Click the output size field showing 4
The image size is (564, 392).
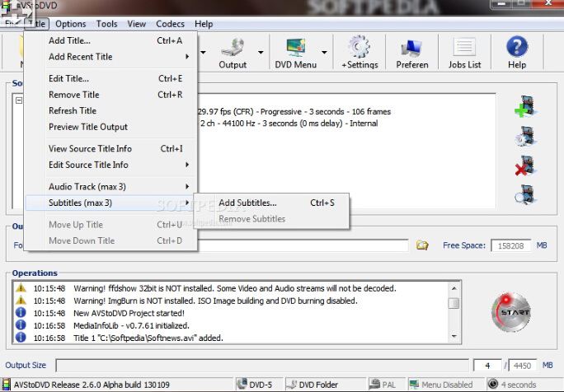pyautogui.click(x=487, y=366)
